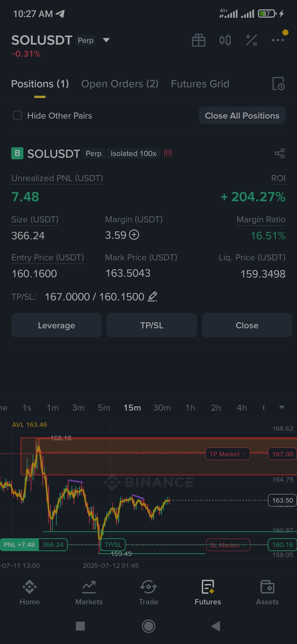Switch to Open Orders (2) tab
The height and width of the screenshot is (644, 297).
coord(120,84)
